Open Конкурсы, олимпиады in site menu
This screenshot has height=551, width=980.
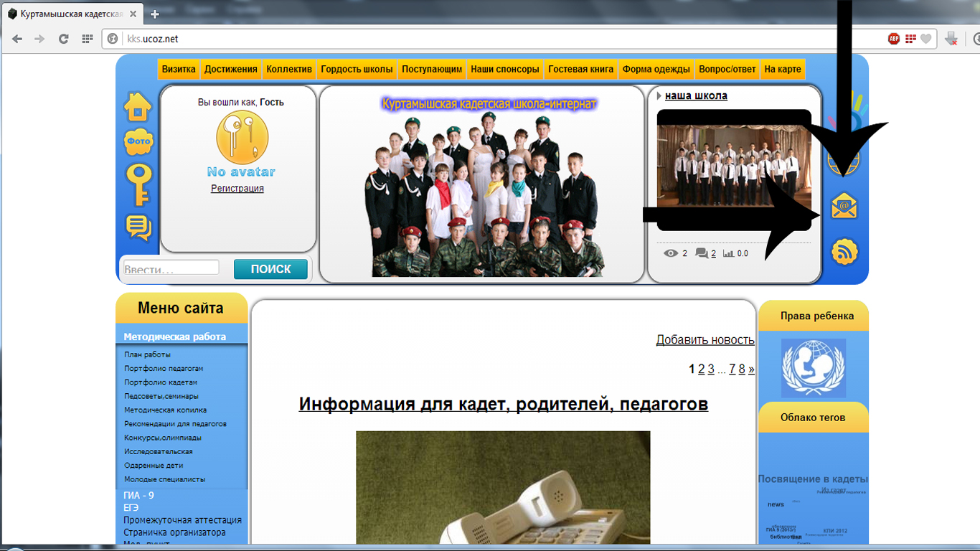coord(163,438)
